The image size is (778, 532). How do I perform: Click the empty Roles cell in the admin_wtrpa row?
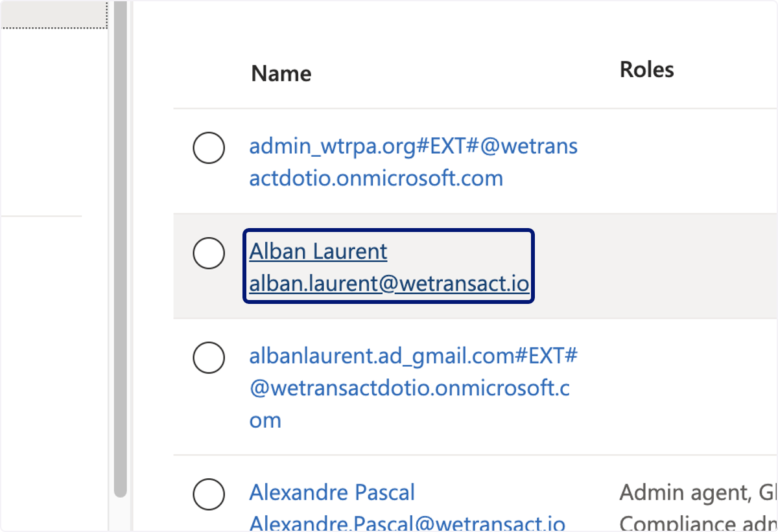(687, 161)
